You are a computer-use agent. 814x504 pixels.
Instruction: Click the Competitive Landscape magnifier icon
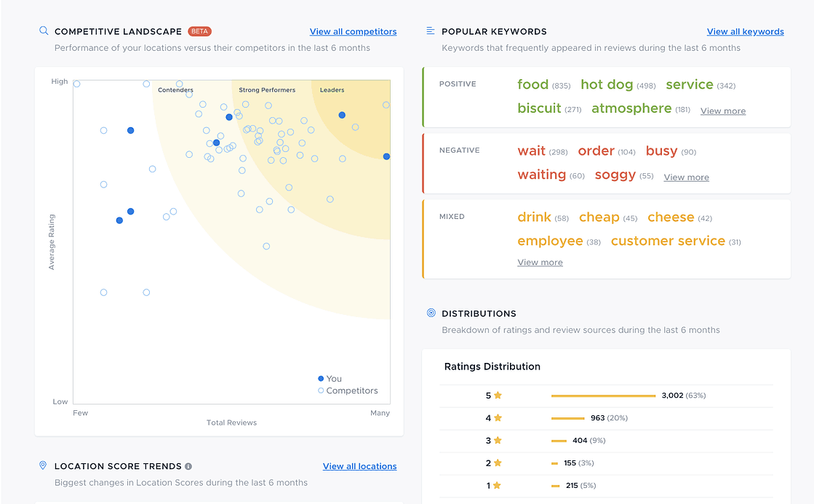(44, 31)
